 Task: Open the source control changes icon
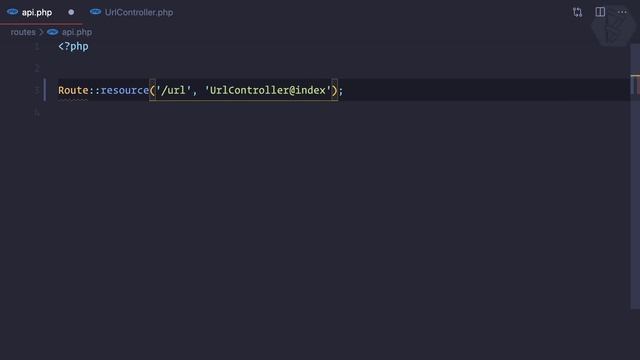click(x=577, y=12)
